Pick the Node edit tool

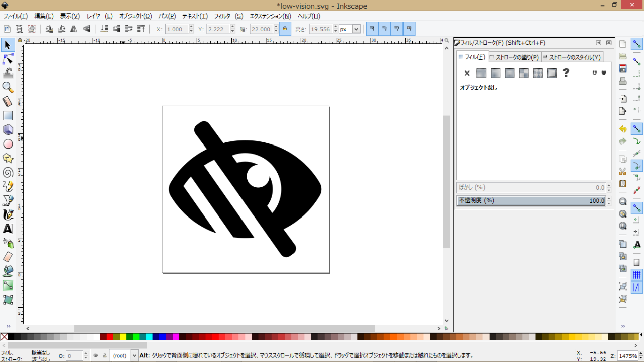pos(8,59)
